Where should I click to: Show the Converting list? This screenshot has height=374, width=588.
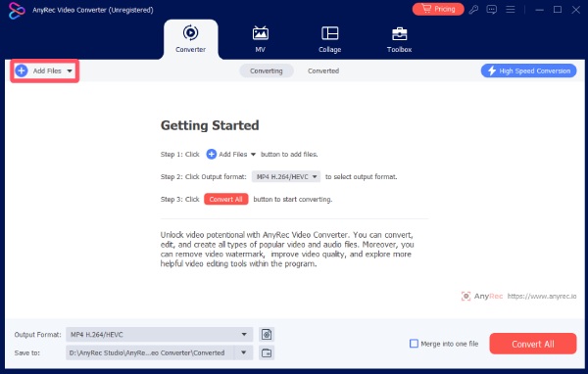point(267,70)
